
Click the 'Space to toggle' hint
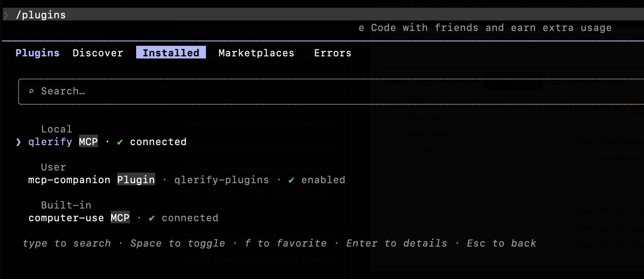coord(178,243)
